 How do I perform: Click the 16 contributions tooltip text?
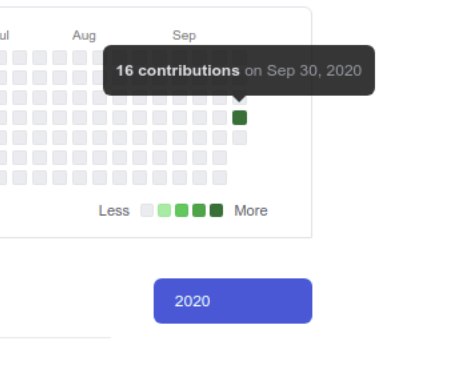pos(178,71)
